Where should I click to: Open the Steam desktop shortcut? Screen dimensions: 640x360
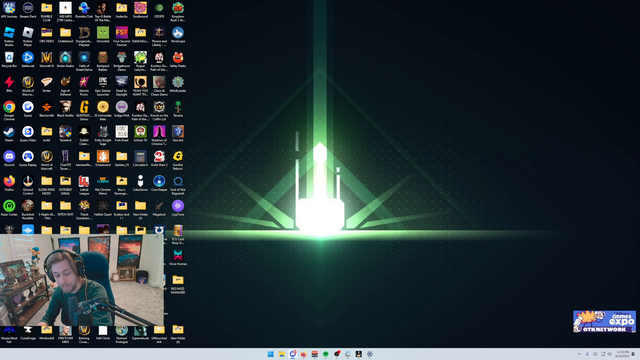9,134
